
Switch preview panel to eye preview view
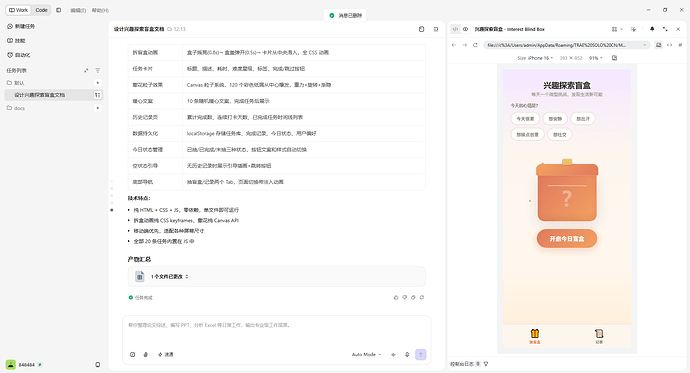(465, 29)
